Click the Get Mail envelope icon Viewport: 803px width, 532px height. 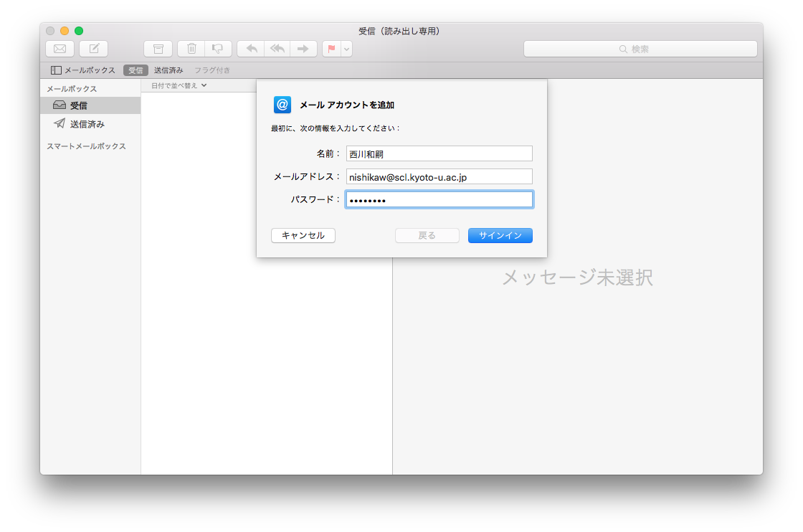(60, 49)
